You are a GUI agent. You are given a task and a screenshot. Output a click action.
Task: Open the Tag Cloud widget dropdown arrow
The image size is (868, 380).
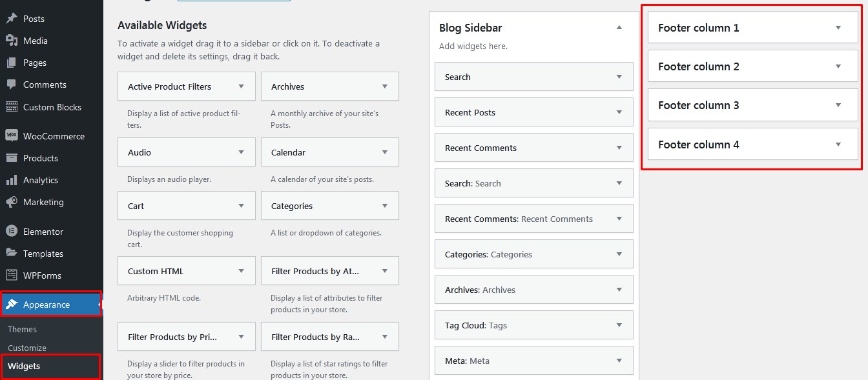[x=619, y=325]
